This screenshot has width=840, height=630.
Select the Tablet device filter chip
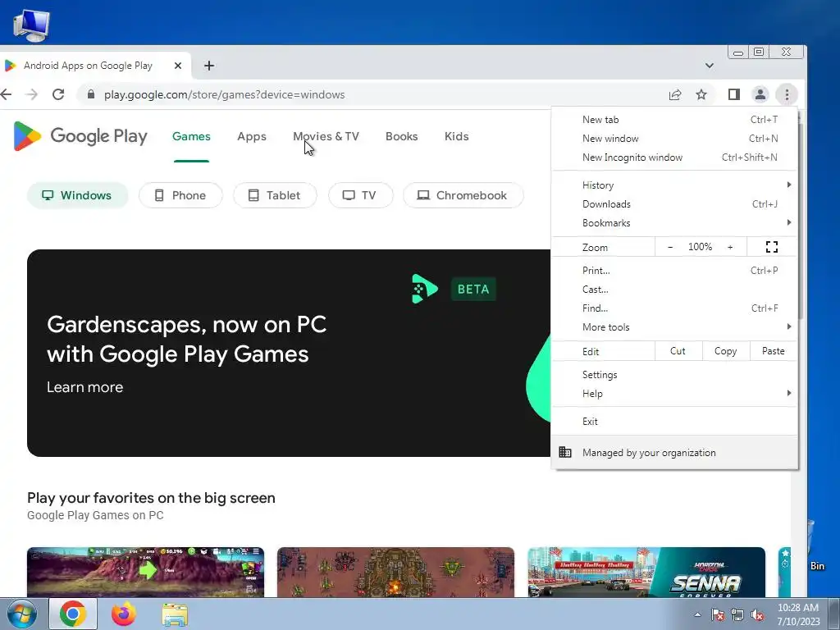pos(275,195)
